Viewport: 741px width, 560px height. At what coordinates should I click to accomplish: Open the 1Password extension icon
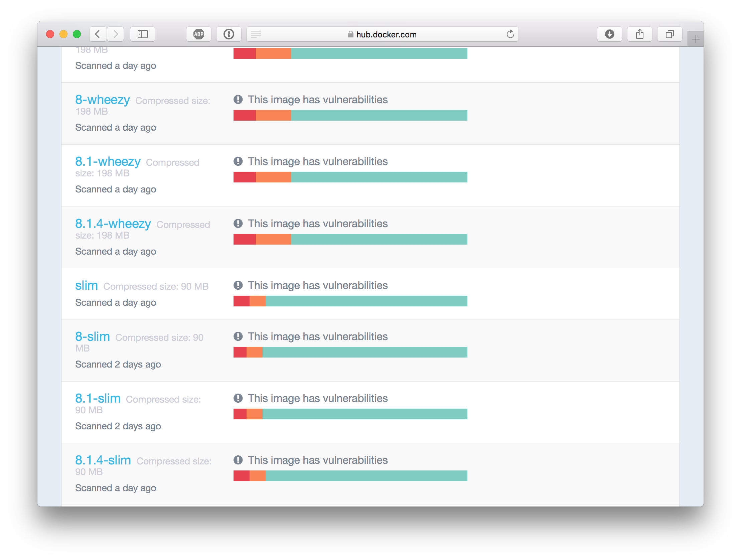click(x=229, y=34)
